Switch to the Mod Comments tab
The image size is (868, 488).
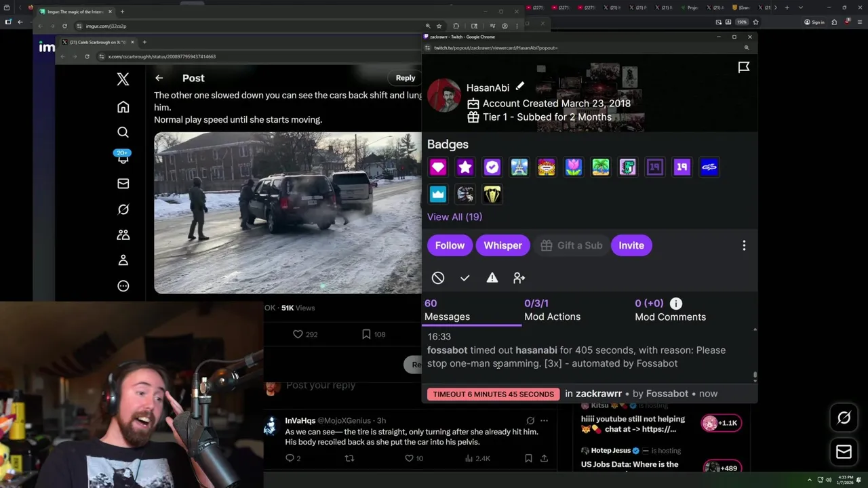click(x=670, y=310)
